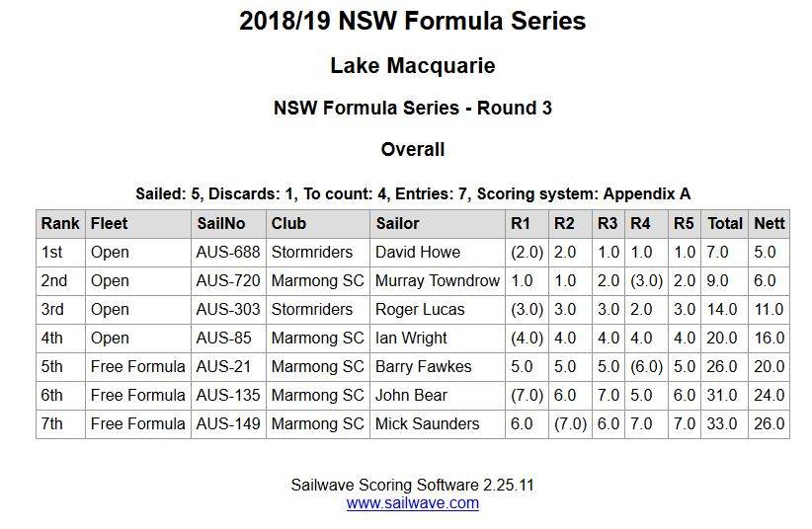The image size is (812, 529).
Task: Click on Roger Lucas's name
Action: coord(419,310)
